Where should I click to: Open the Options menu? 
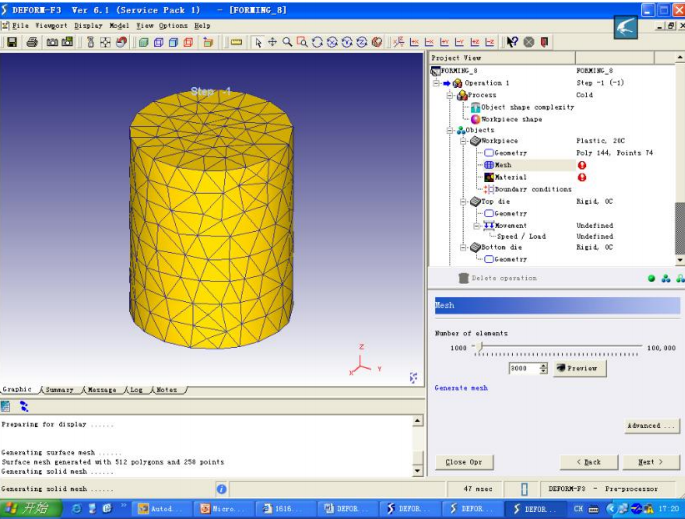(173, 26)
